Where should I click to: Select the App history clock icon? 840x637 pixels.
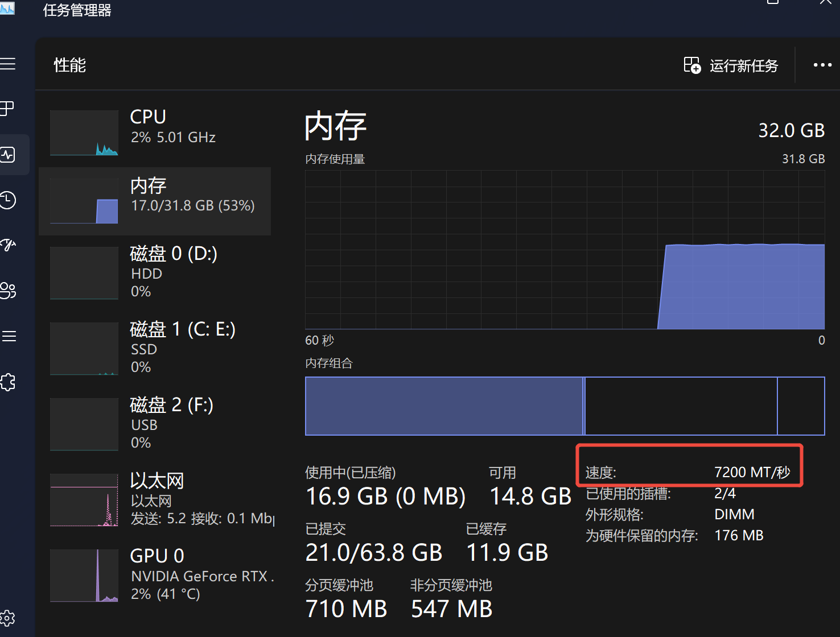click(x=8, y=200)
